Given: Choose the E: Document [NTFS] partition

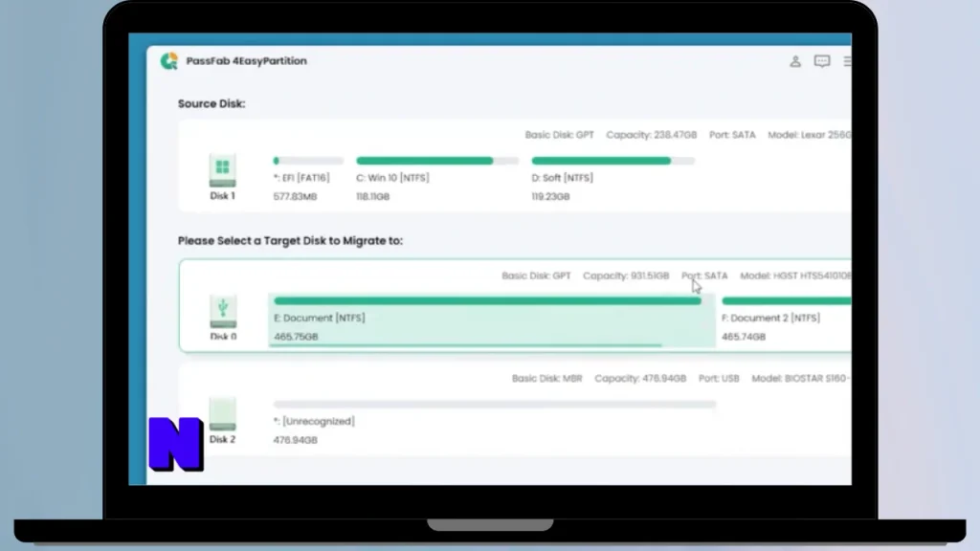Looking at the screenshot, I should point(492,320).
